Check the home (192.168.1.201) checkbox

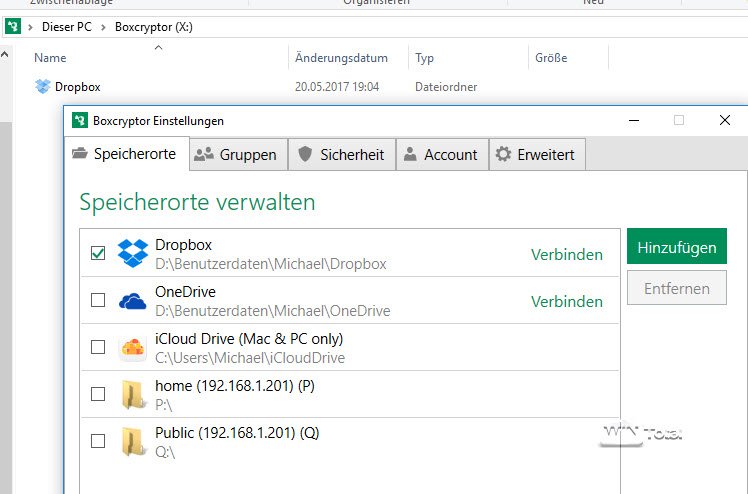pyautogui.click(x=98, y=394)
